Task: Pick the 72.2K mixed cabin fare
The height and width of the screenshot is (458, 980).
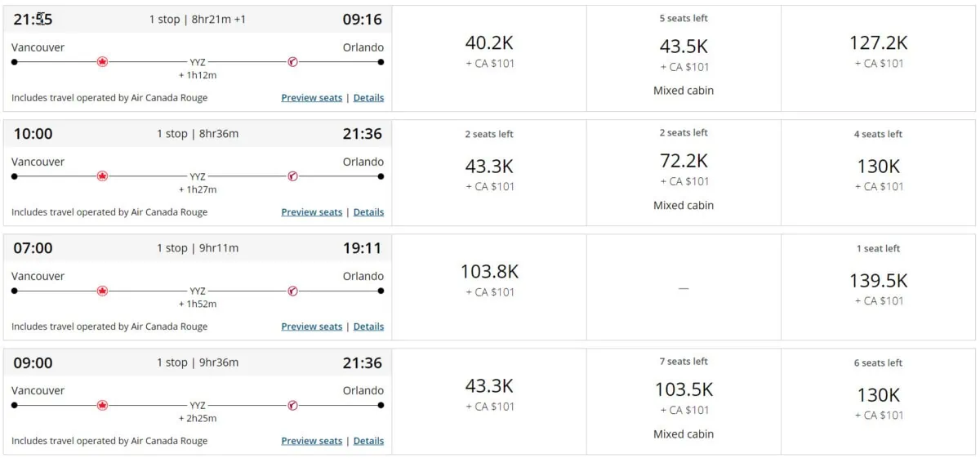Action: (x=684, y=168)
